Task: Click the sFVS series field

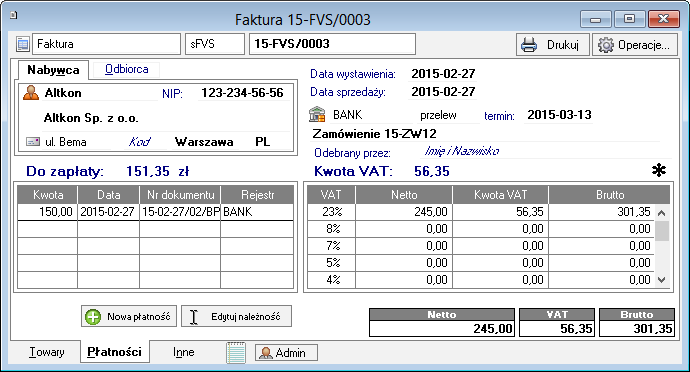Action: click(x=215, y=44)
